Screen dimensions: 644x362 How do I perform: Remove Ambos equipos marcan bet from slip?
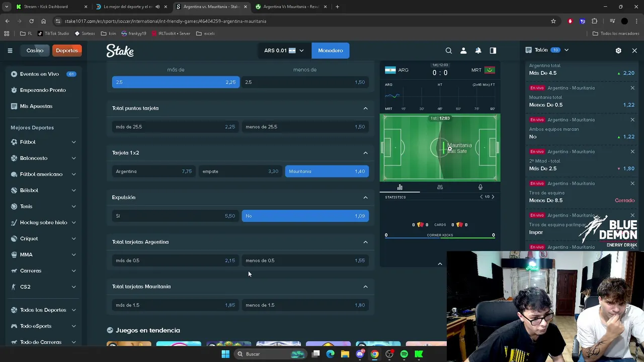point(632,120)
